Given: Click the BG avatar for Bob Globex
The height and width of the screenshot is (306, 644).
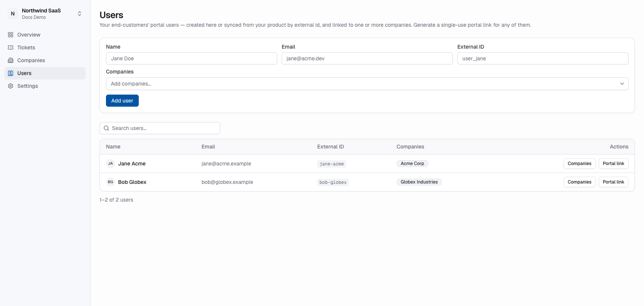Looking at the screenshot, I should pos(110,182).
